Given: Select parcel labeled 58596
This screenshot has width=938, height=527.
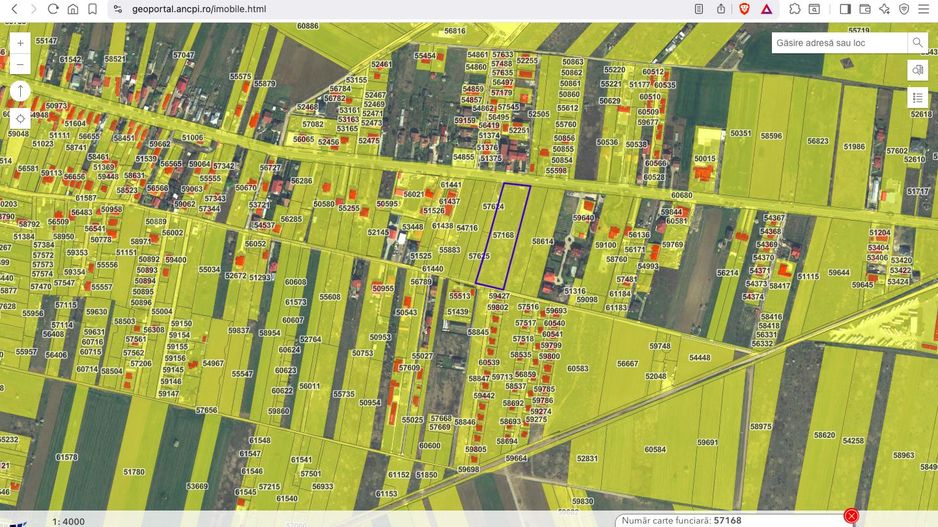Looking at the screenshot, I should (771, 136).
